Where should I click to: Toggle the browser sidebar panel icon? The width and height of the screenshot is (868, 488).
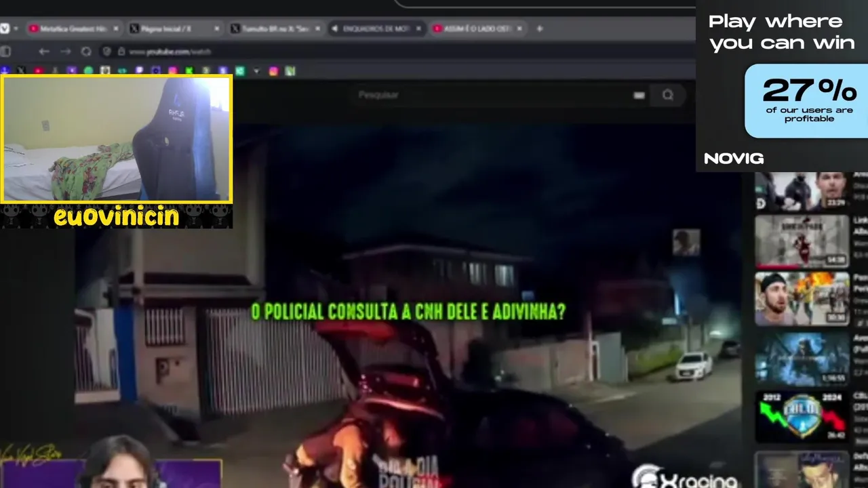[x=5, y=52]
